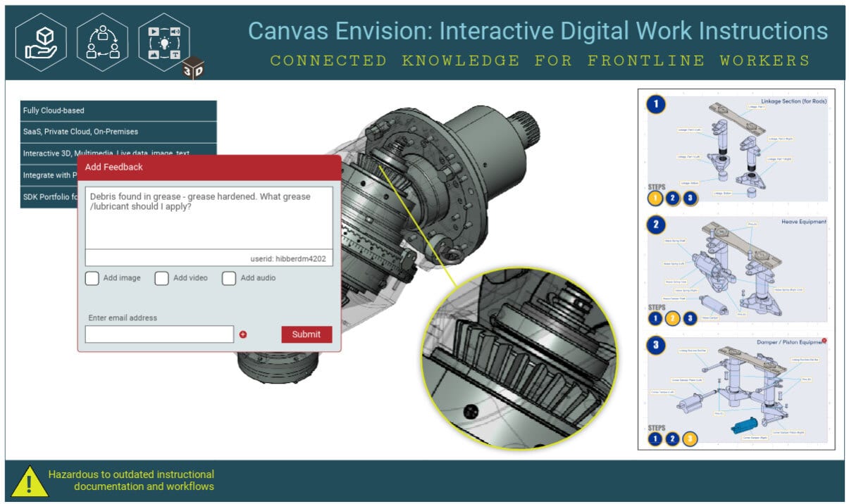Click 'Hazardous to outdated instructional documentation' warning text

coord(131,480)
